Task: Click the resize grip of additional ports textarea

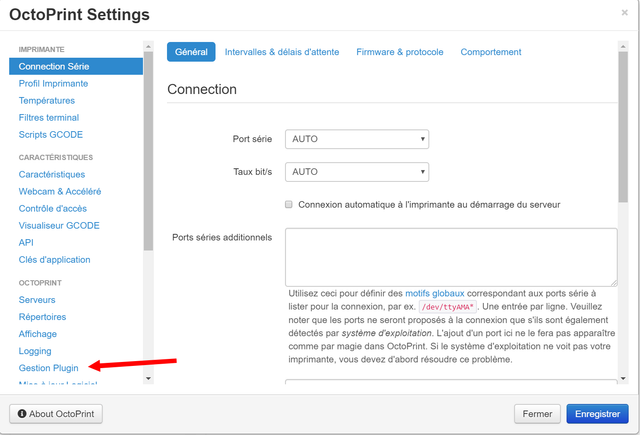Action: [614, 283]
